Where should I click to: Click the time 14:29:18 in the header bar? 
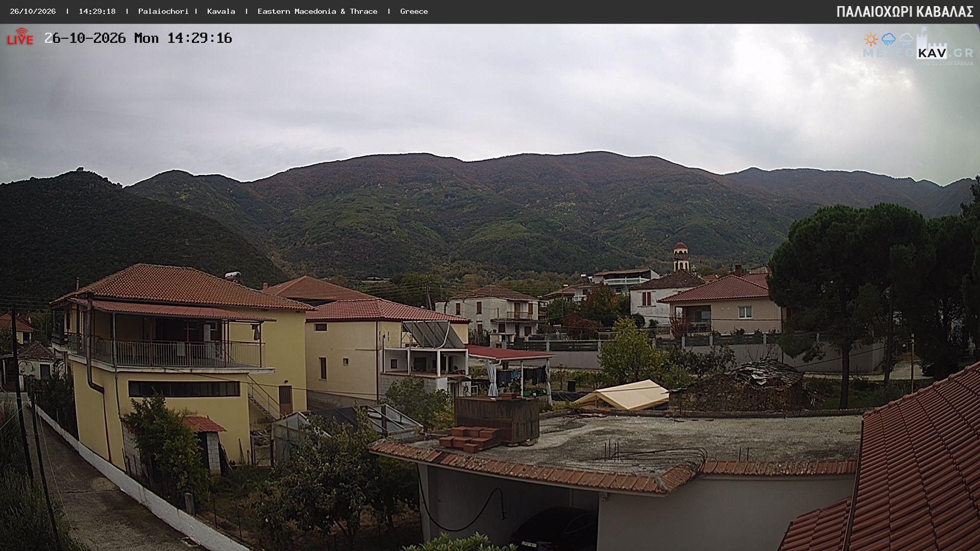pyautogui.click(x=97, y=11)
